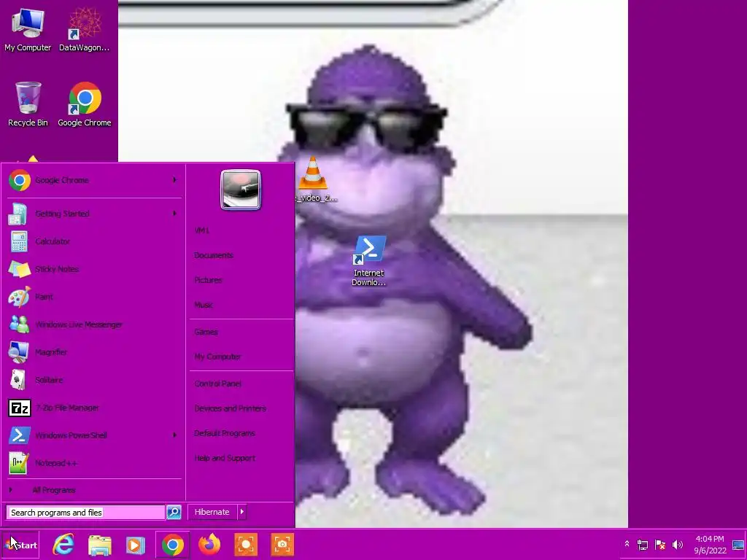Open File Explorer from the taskbar
The image size is (747, 560).
[x=99, y=545]
